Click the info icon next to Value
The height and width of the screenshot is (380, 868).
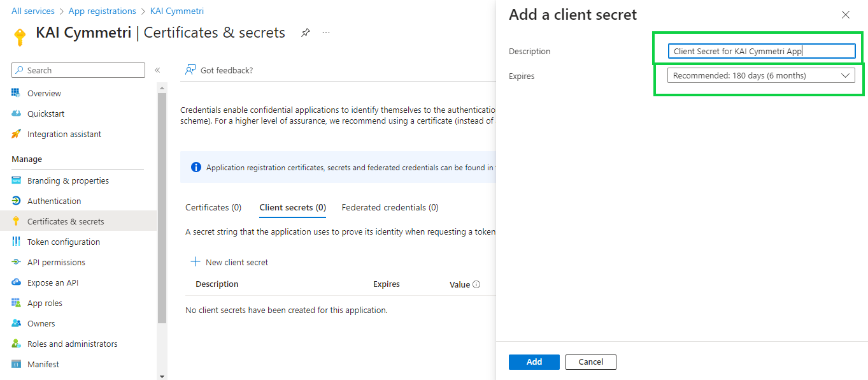click(x=476, y=284)
